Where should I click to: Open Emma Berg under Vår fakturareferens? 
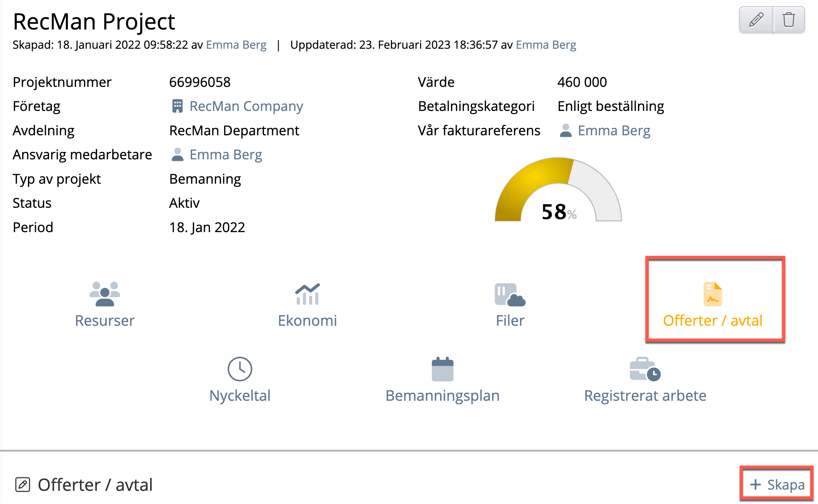614,131
